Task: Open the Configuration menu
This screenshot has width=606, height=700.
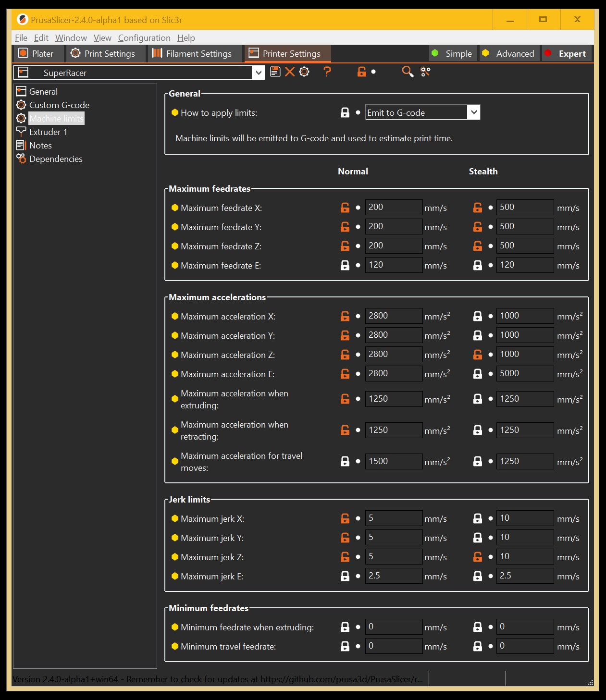Action: pyautogui.click(x=144, y=38)
